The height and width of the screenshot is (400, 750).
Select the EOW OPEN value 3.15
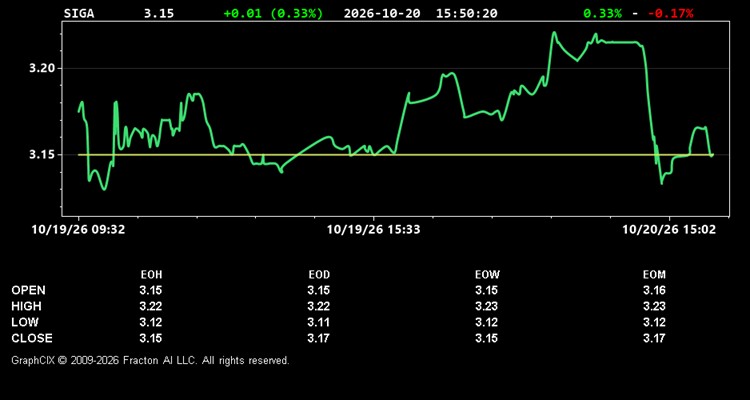(486, 290)
